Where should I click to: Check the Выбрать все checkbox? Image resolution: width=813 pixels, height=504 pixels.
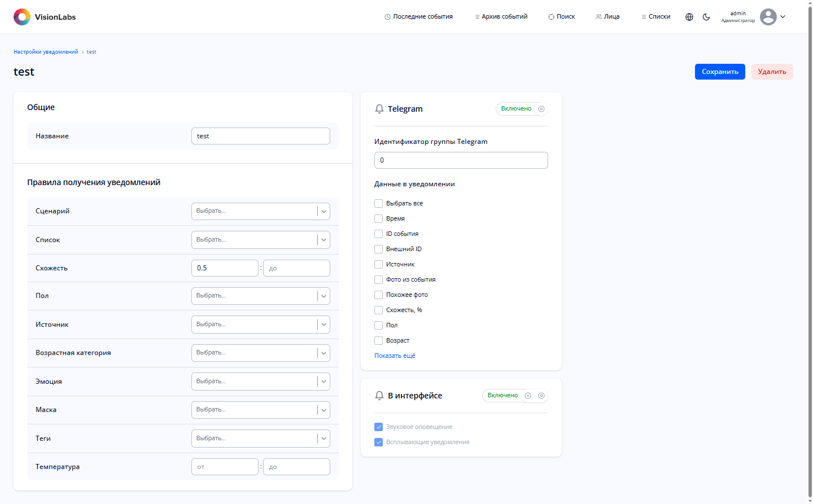coord(379,203)
